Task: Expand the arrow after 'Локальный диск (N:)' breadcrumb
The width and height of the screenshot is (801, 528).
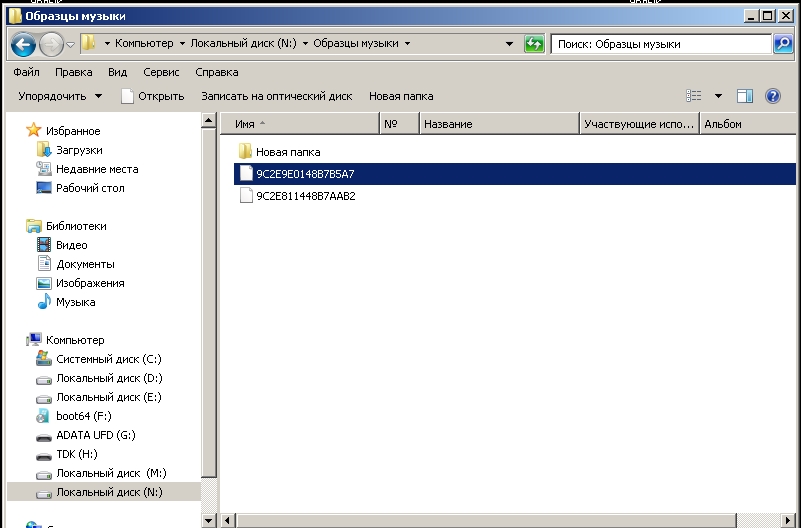Action: click(305, 43)
